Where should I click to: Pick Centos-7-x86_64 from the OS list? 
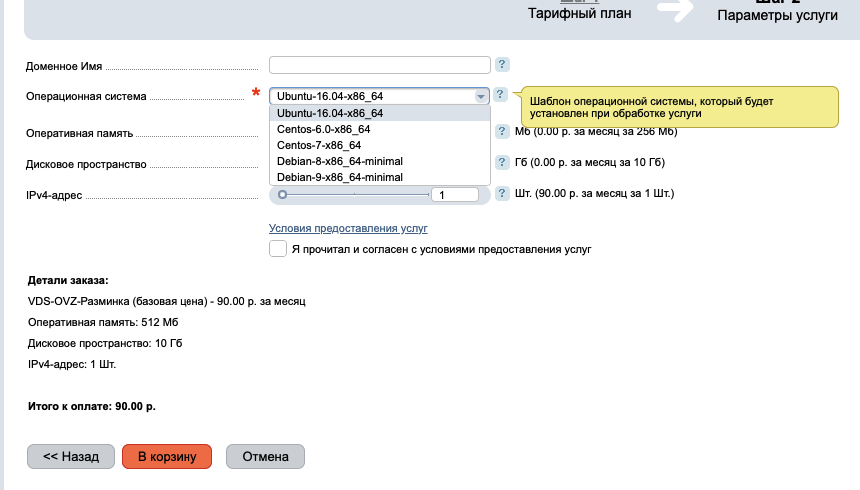point(318,145)
